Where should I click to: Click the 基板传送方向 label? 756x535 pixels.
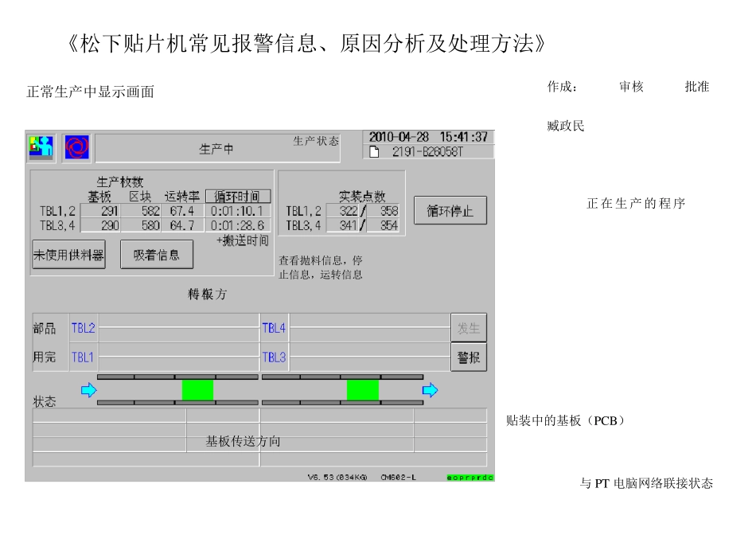tap(243, 441)
